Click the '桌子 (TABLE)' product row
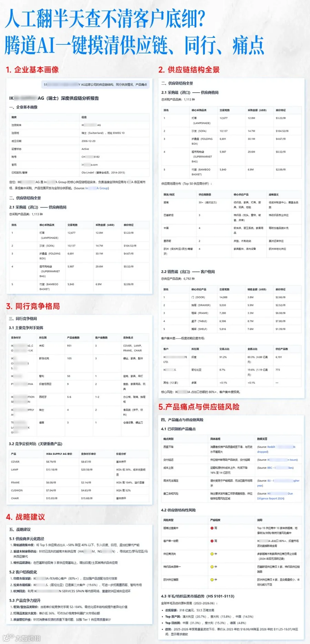Viewport: 310px width, 644px height. [x=231, y=321]
